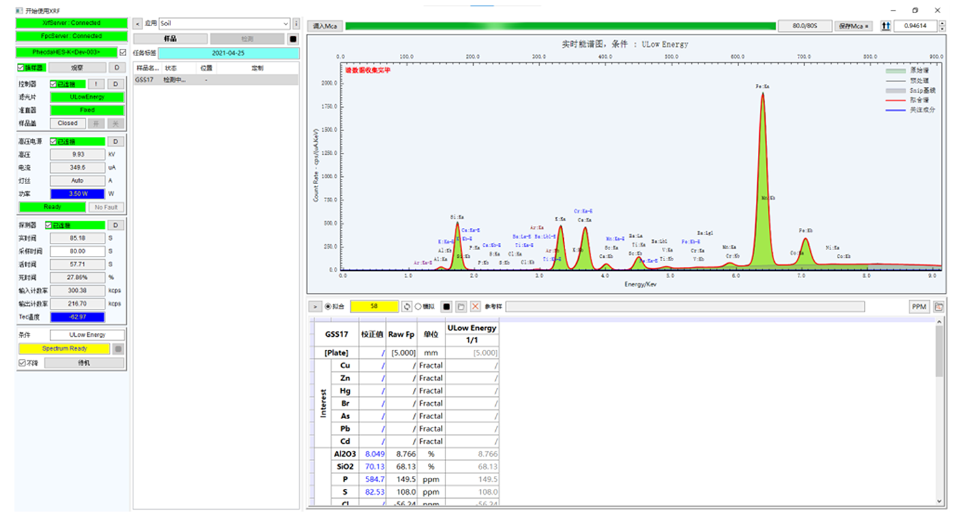Decrease the 0.94614 value with down arrow
This screenshot has height=517, width=980.
point(941,29)
